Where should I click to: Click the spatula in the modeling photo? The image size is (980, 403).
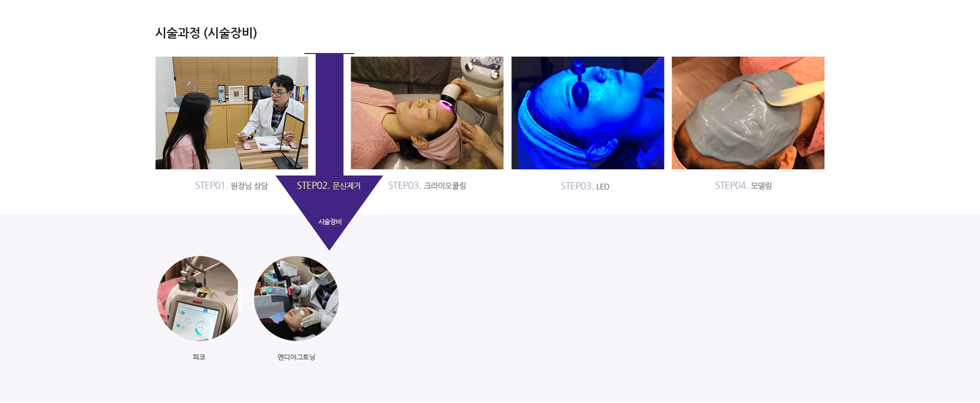point(796,94)
